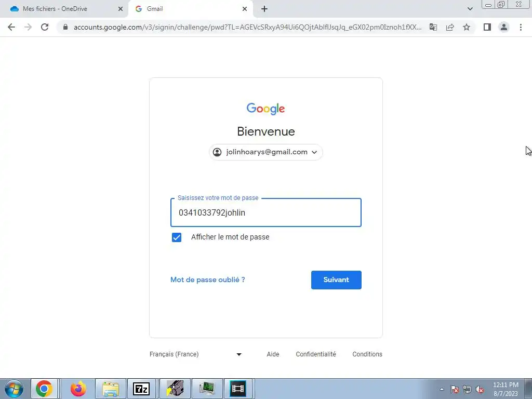Launch Firefox from the taskbar

[78, 389]
